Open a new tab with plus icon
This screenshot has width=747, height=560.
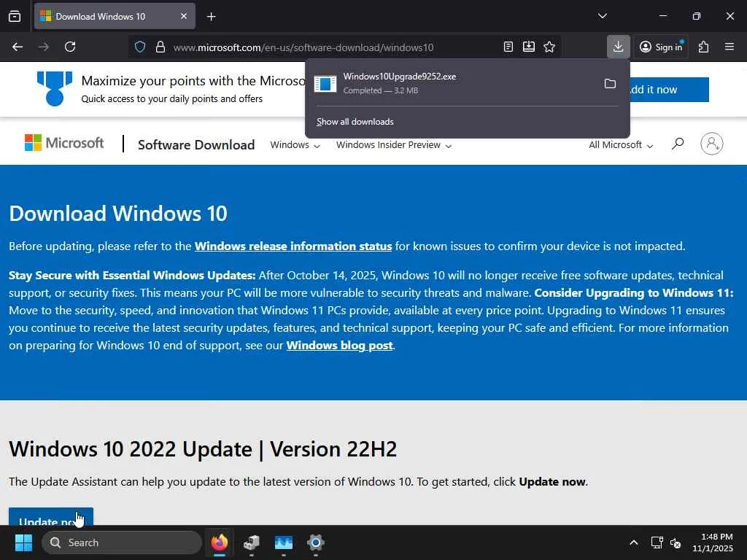pyautogui.click(x=211, y=17)
